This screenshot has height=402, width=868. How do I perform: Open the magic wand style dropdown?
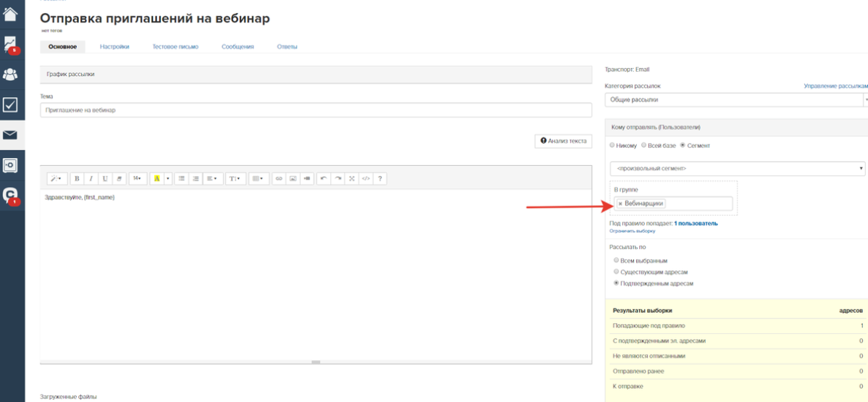[57, 179]
